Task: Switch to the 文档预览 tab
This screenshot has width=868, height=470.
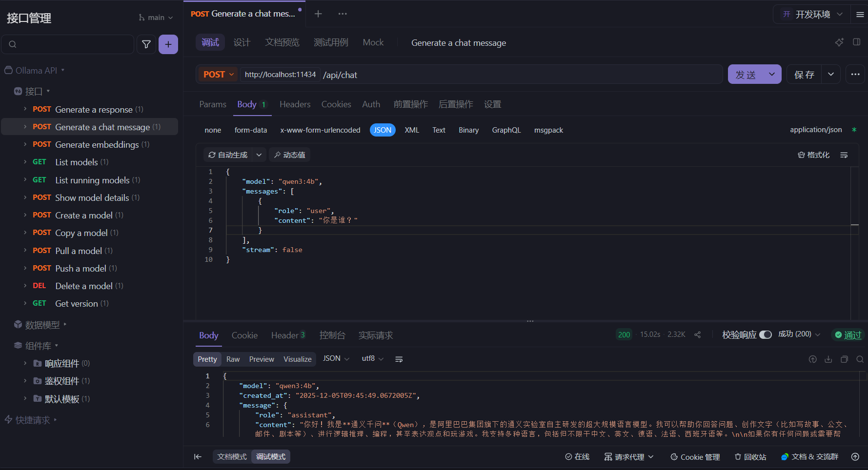Action: pos(282,42)
